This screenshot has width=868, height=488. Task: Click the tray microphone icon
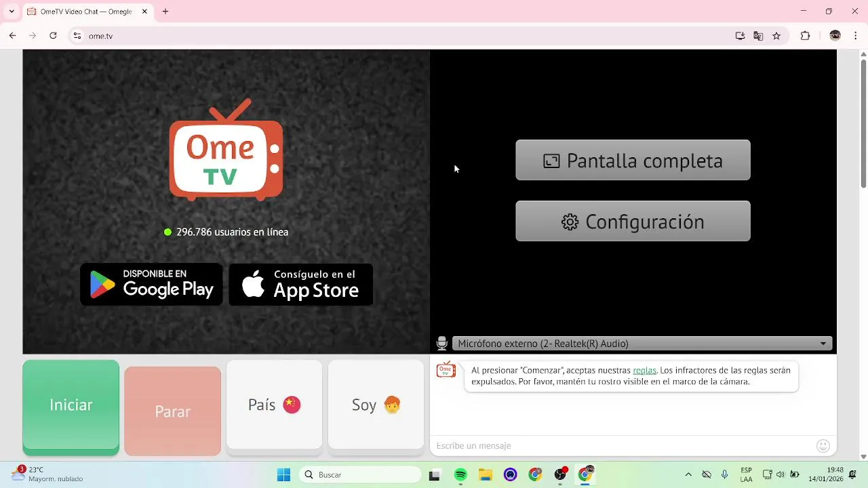coord(725,475)
